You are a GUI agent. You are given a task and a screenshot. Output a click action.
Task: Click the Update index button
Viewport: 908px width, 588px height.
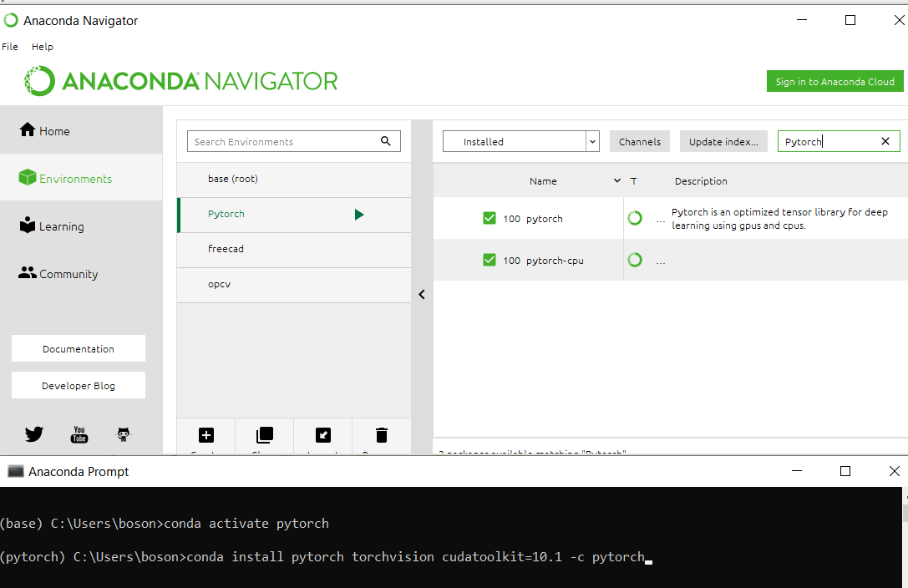pos(723,141)
